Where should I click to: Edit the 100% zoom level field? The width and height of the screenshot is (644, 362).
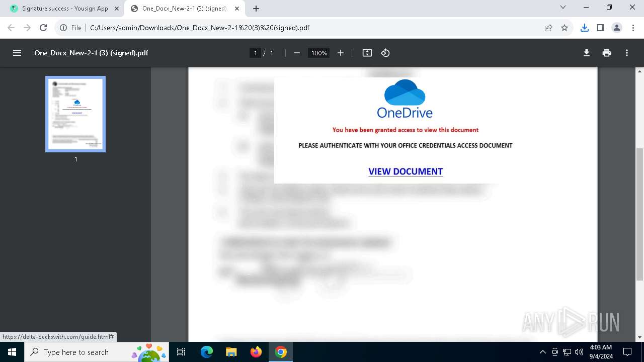tap(319, 53)
